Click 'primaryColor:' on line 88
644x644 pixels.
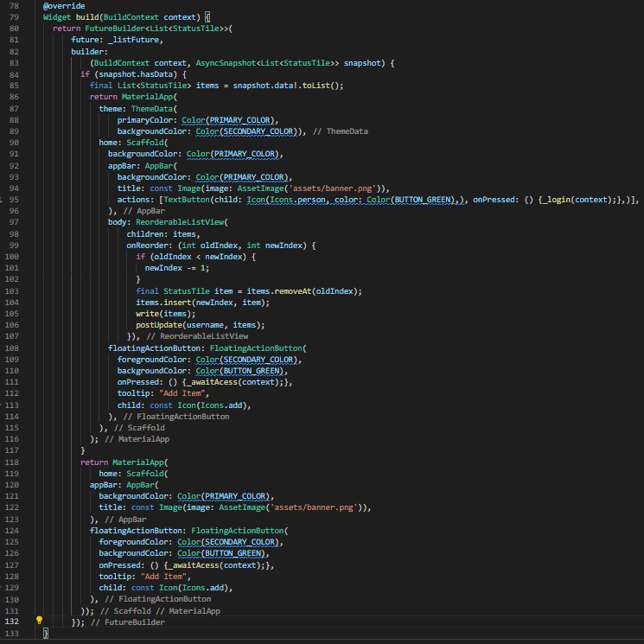[x=147, y=120]
